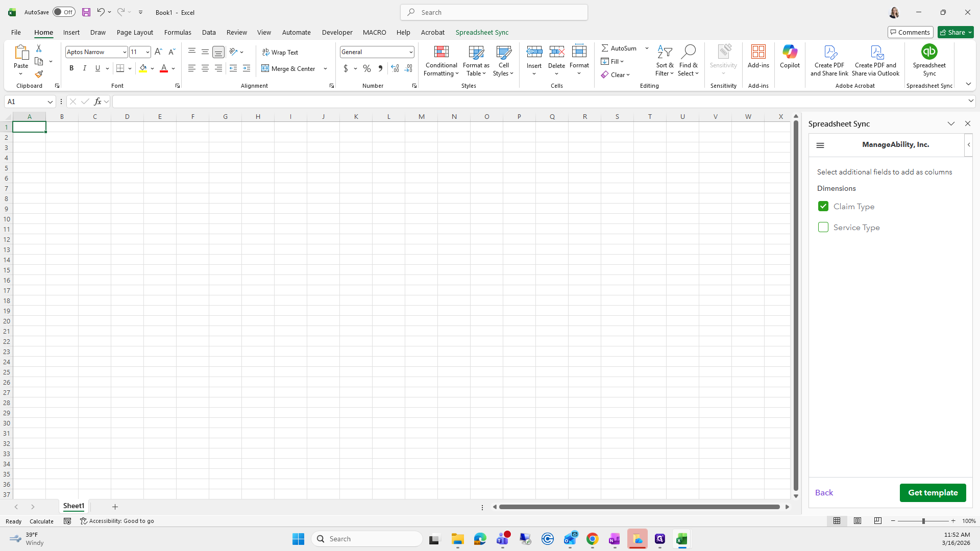
Task: Open the Formulas ribbon tab
Action: point(178,32)
